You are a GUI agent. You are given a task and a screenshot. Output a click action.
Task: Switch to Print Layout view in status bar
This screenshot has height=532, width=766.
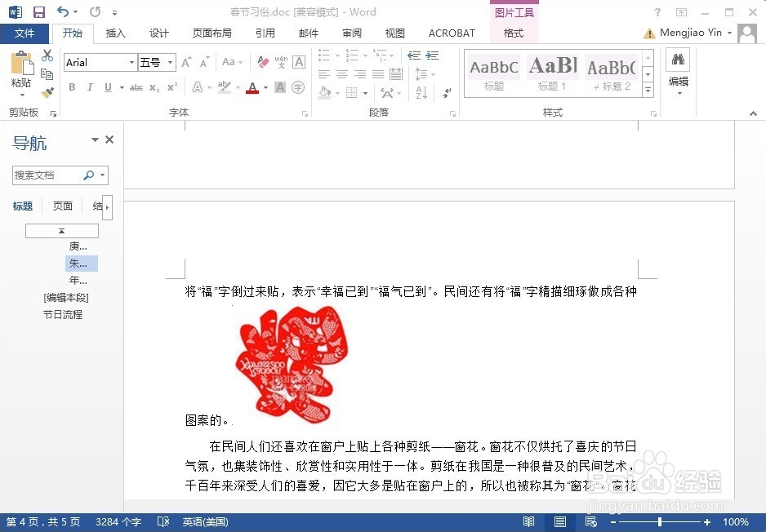pyautogui.click(x=560, y=521)
